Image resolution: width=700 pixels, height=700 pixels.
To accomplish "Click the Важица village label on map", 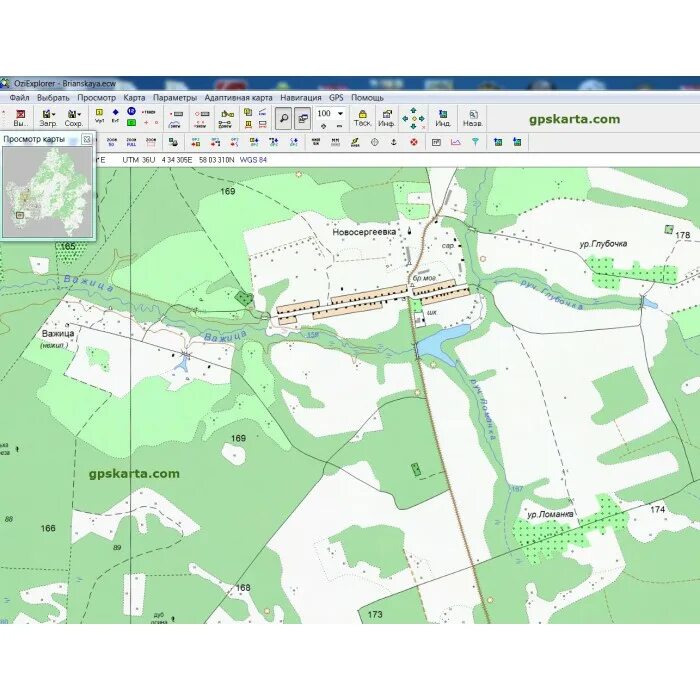I will tap(58, 333).
